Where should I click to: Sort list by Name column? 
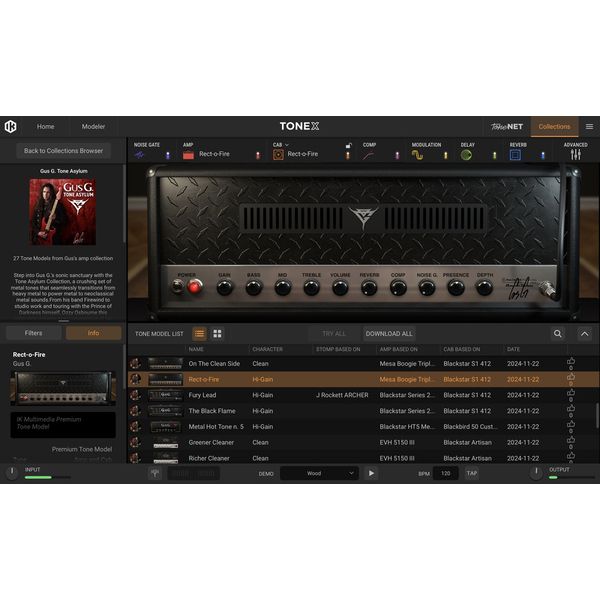click(x=196, y=349)
